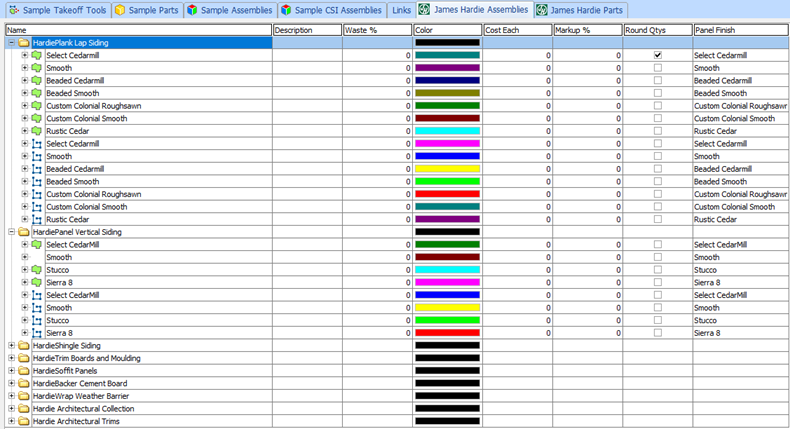Switch to Sample Takeoff Tools tab
Screen dimensions: 790x429
point(58,10)
